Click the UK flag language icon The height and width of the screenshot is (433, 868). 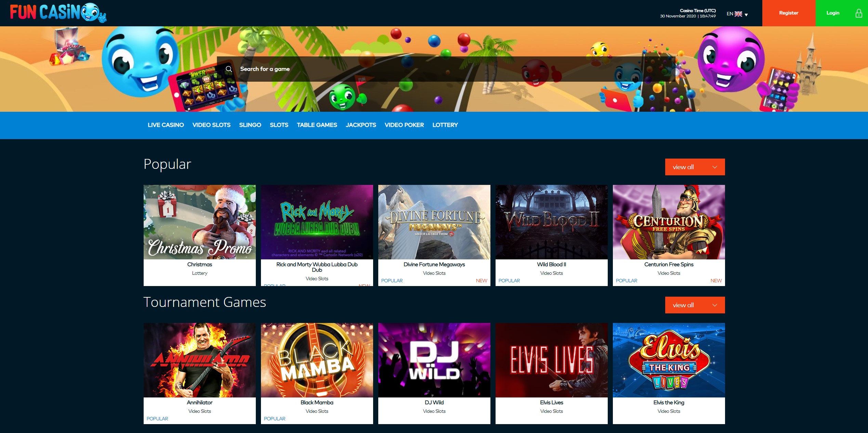[x=738, y=14]
